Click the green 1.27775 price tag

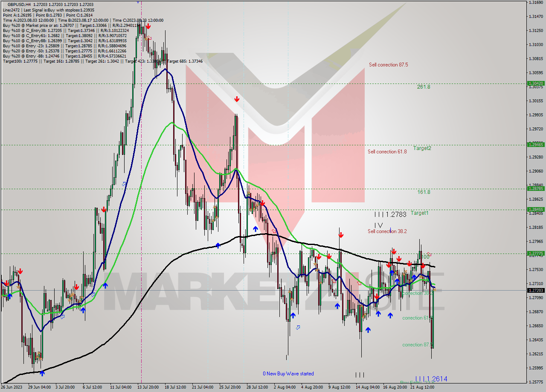pos(536,254)
